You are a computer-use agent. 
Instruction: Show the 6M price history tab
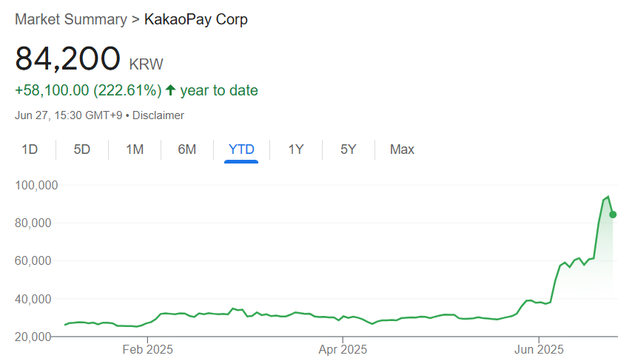(x=186, y=149)
